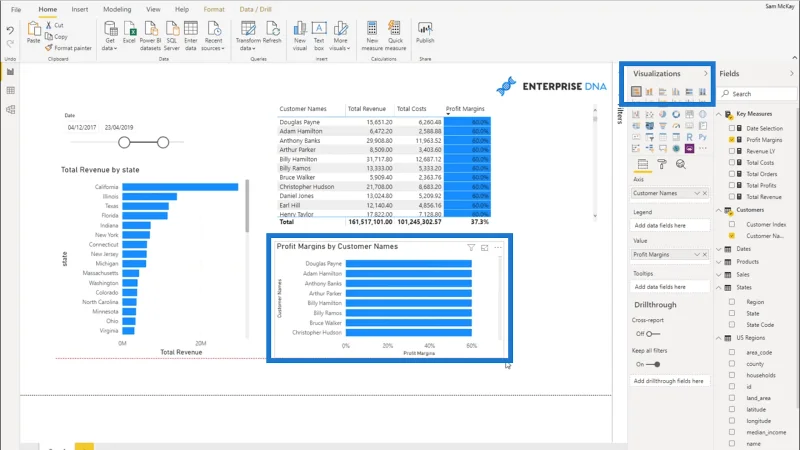Check the Total Costs measure checkbox
Viewport: 800px width, 450px height.
pyautogui.click(x=732, y=162)
